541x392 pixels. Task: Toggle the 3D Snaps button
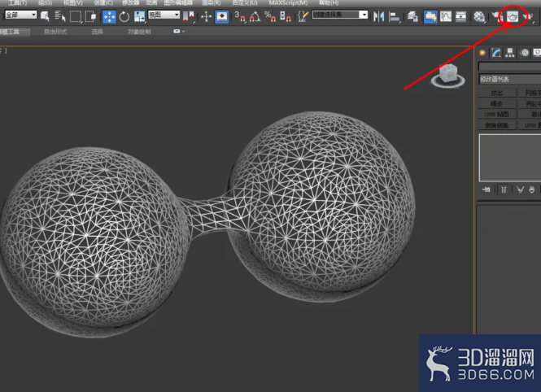pos(240,16)
